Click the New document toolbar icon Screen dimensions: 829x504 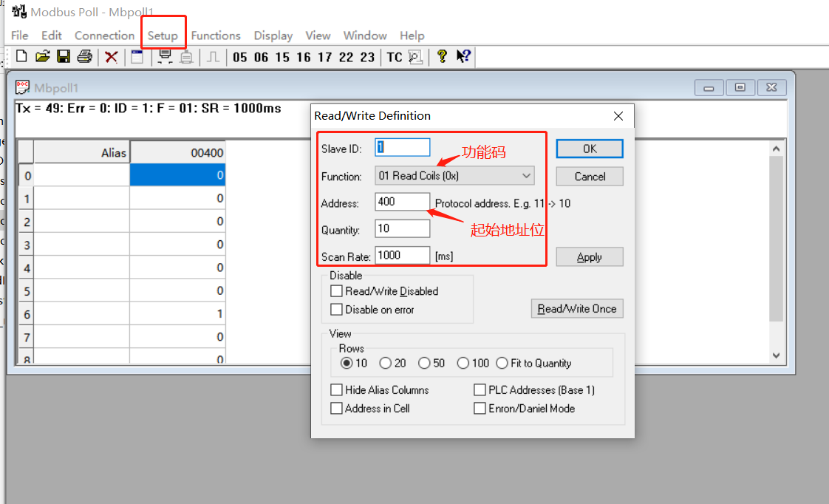[21, 57]
